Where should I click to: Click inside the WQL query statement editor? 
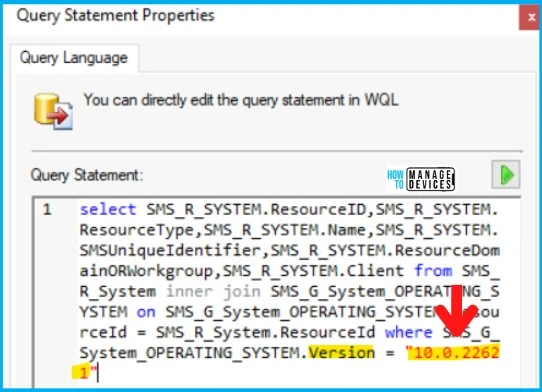277,292
